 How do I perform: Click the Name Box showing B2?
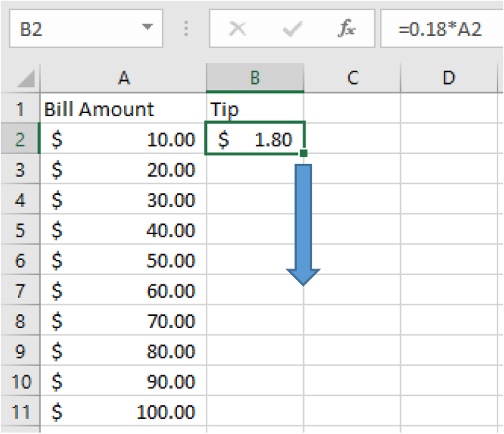click(x=86, y=29)
